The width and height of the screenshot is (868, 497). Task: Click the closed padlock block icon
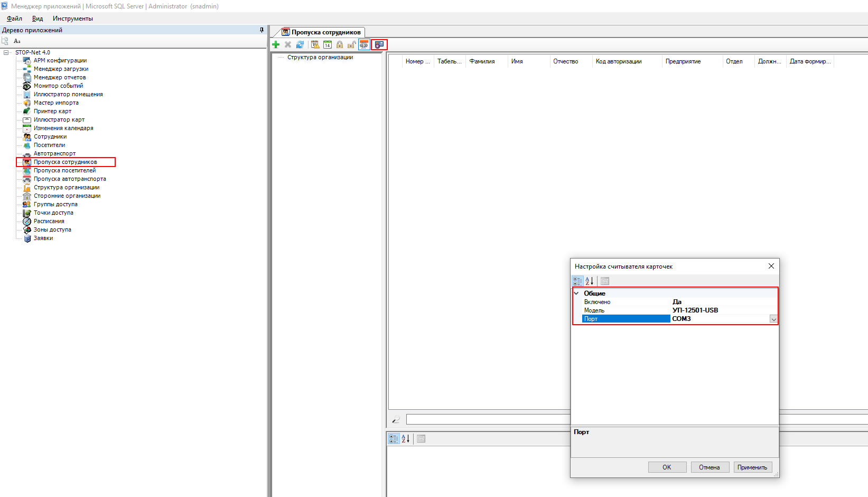340,45
